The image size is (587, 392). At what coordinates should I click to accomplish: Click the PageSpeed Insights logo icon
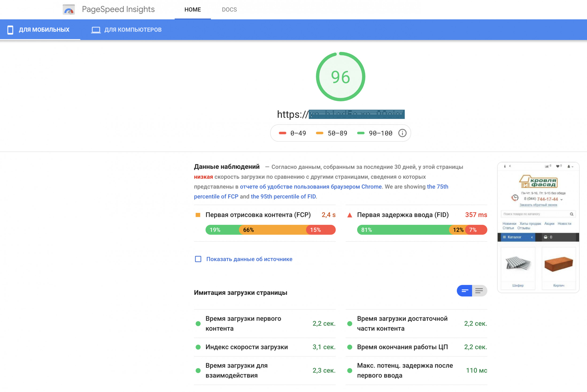point(69,9)
